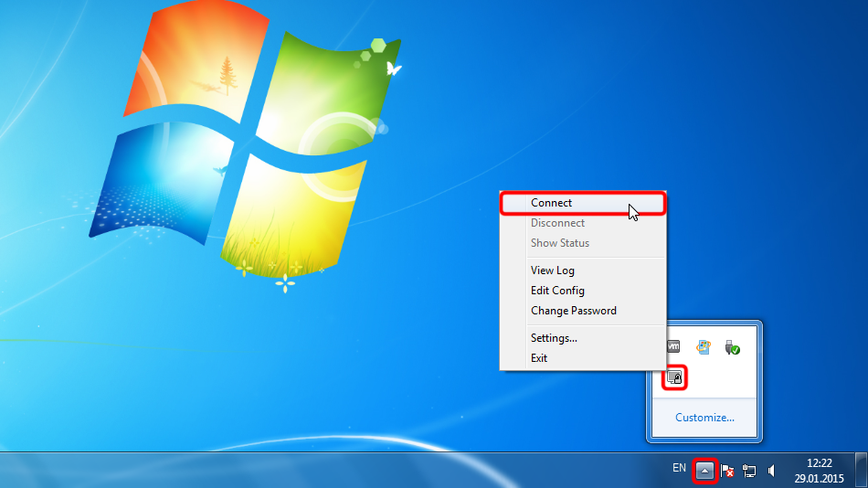This screenshot has height=488, width=868.
Task: Choose Change Password in the menu
Action: tap(573, 311)
